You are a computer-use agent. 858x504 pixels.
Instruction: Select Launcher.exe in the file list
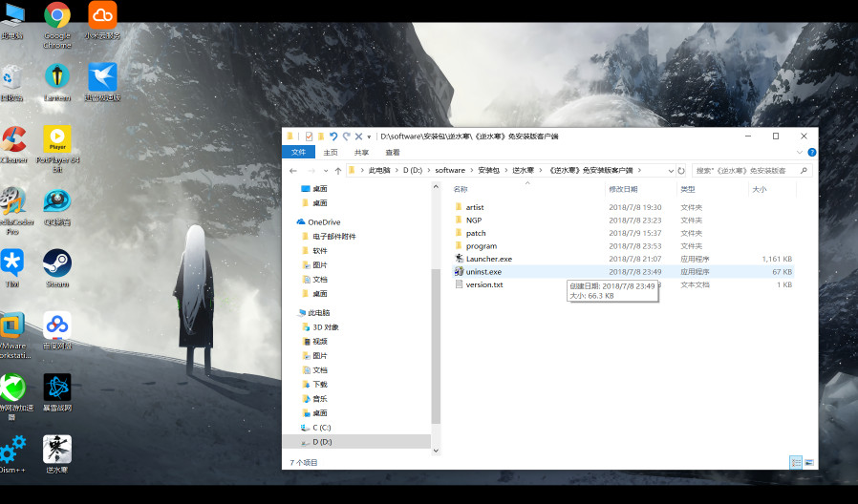pyautogui.click(x=488, y=259)
